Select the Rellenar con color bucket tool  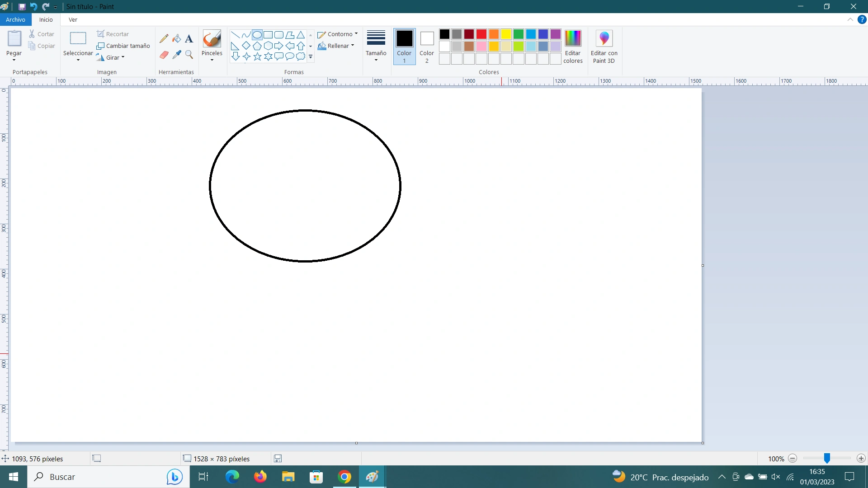177,38
